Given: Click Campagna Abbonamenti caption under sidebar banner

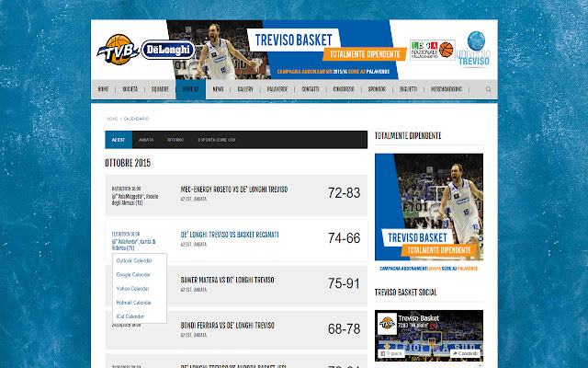Looking at the screenshot, I should tap(429, 269).
